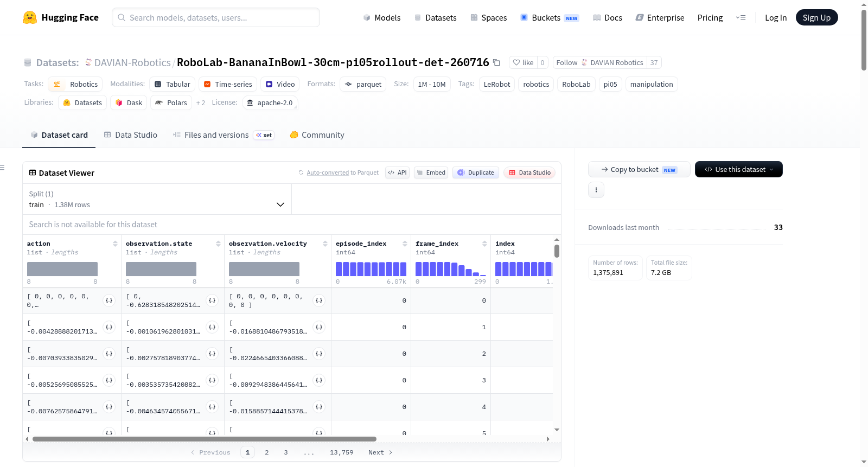
Task: Like this dataset
Action: [523, 62]
